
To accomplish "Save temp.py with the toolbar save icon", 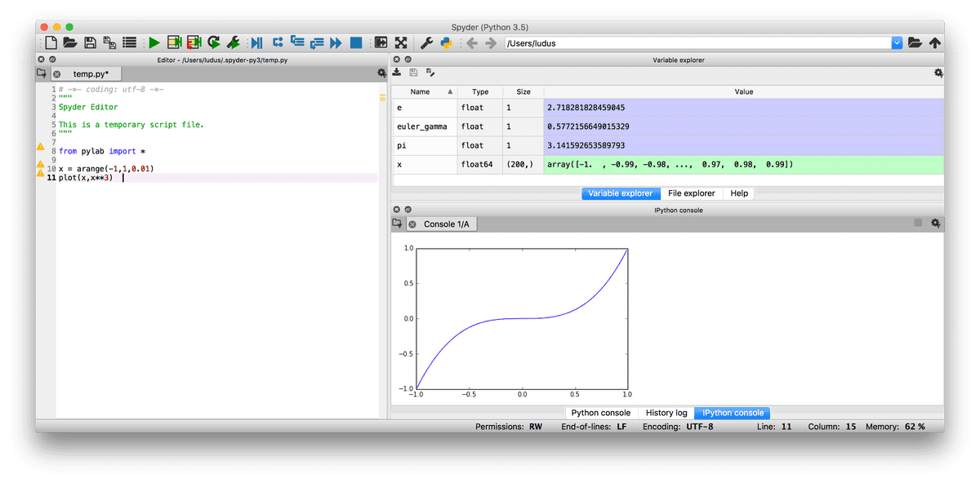I will [x=90, y=42].
